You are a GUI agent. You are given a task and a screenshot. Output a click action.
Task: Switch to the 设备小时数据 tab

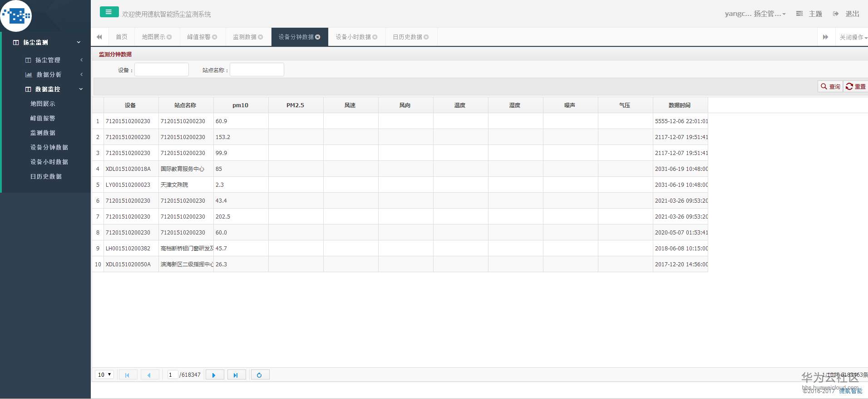[353, 37]
